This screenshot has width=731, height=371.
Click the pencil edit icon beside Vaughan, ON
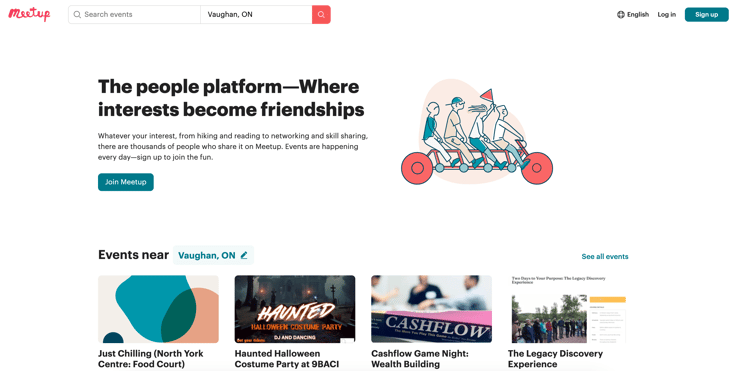point(244,255)
